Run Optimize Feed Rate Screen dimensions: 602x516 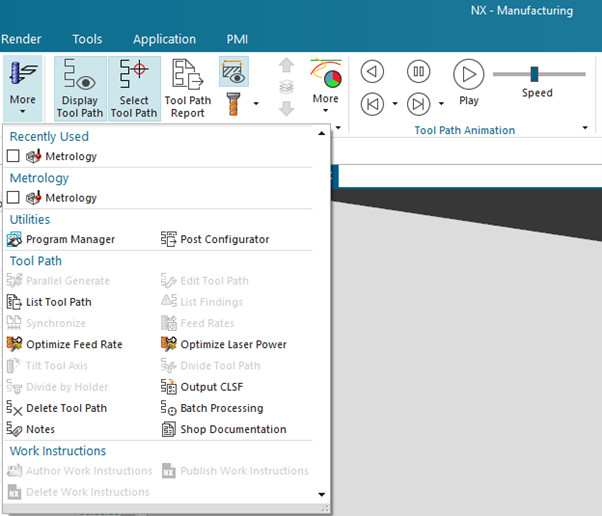pos(64,344)
